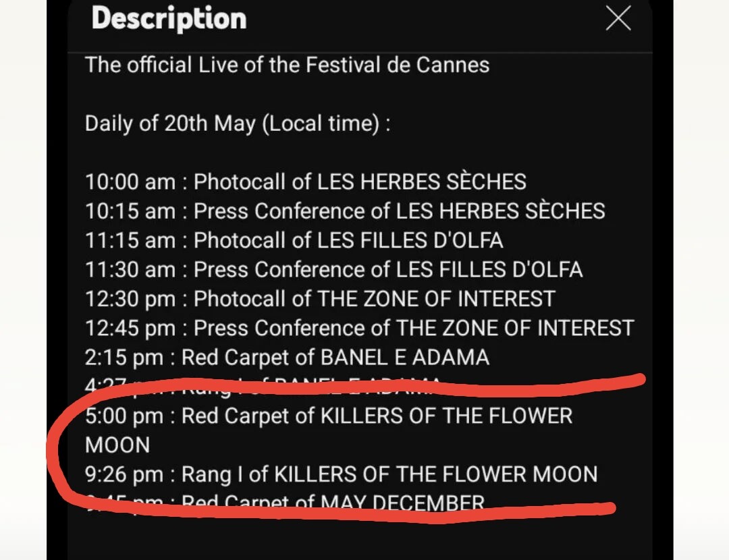
Task: Click the 5:00 pm timestamp
Action: click(124, 416)
